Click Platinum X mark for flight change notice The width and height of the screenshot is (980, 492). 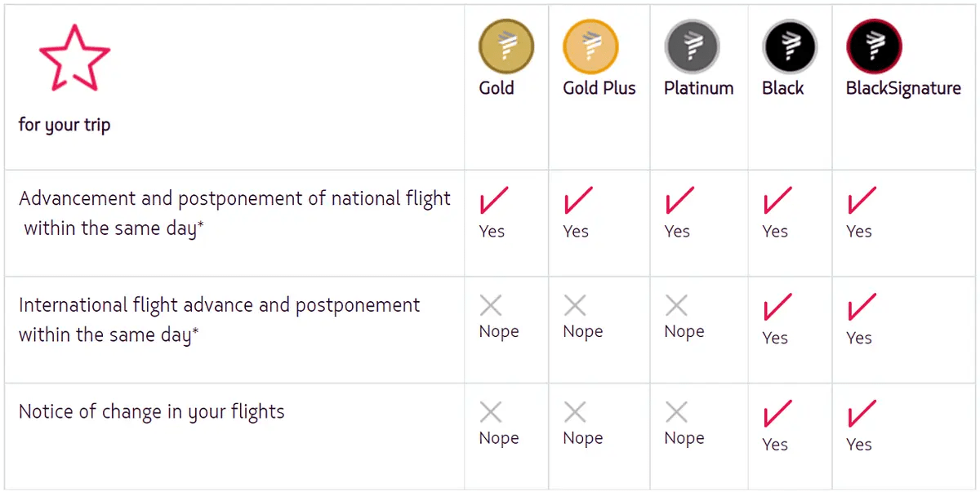point(676,412)
